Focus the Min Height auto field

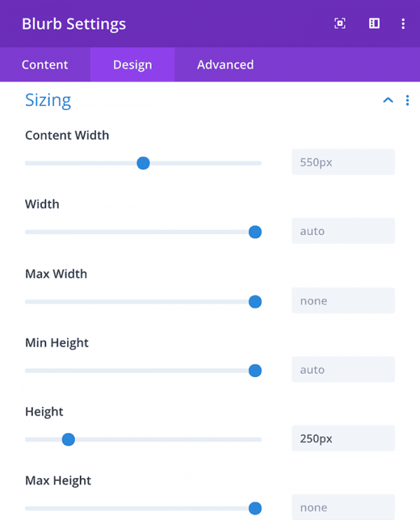point(343,369)
